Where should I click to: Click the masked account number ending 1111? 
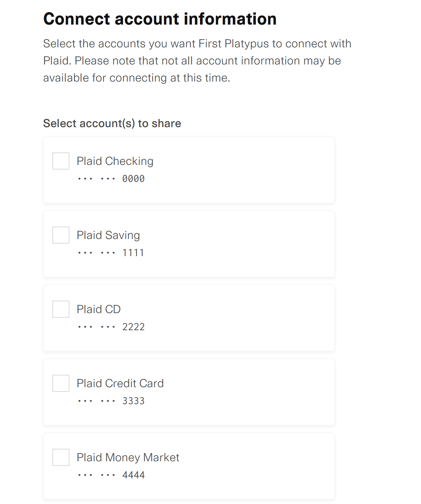[x=111, y=253]
